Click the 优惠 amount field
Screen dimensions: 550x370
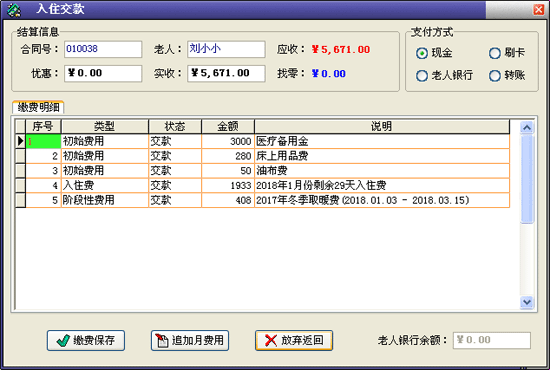[103, 74]
